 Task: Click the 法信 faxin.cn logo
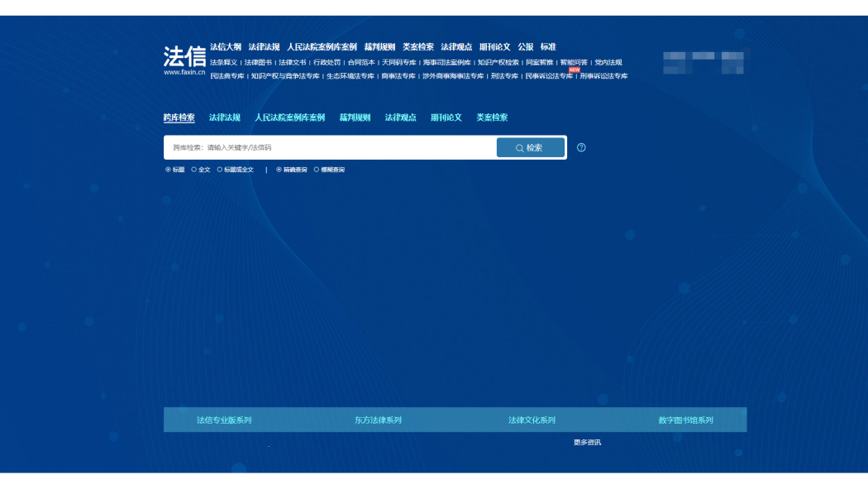[184, 60]
